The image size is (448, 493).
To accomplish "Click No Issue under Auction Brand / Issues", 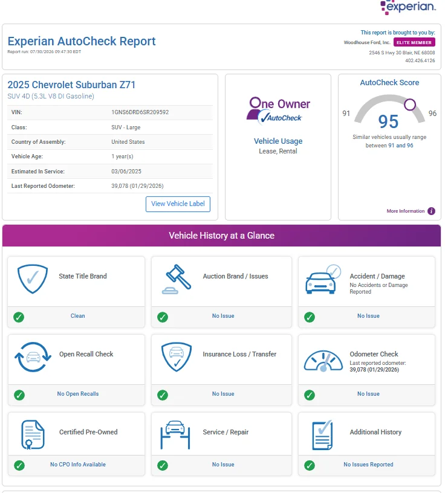I will [223, 316].
